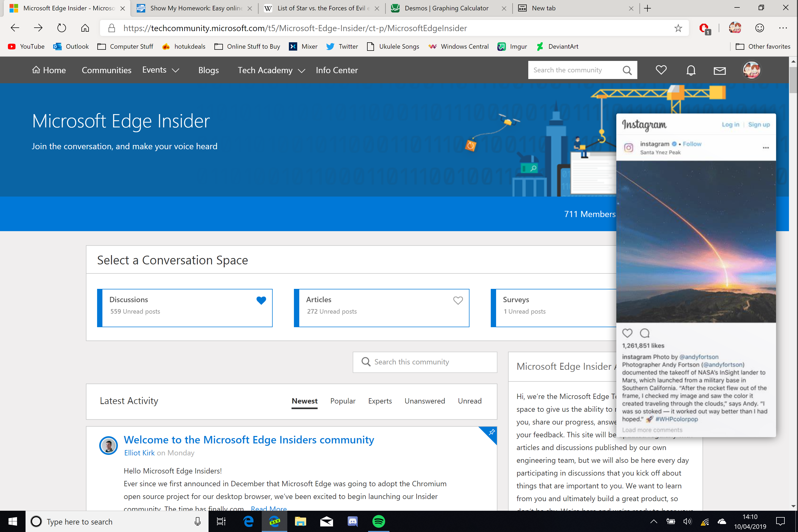Open the YouTube favorite from the bookmarks bar

[26, 47]
